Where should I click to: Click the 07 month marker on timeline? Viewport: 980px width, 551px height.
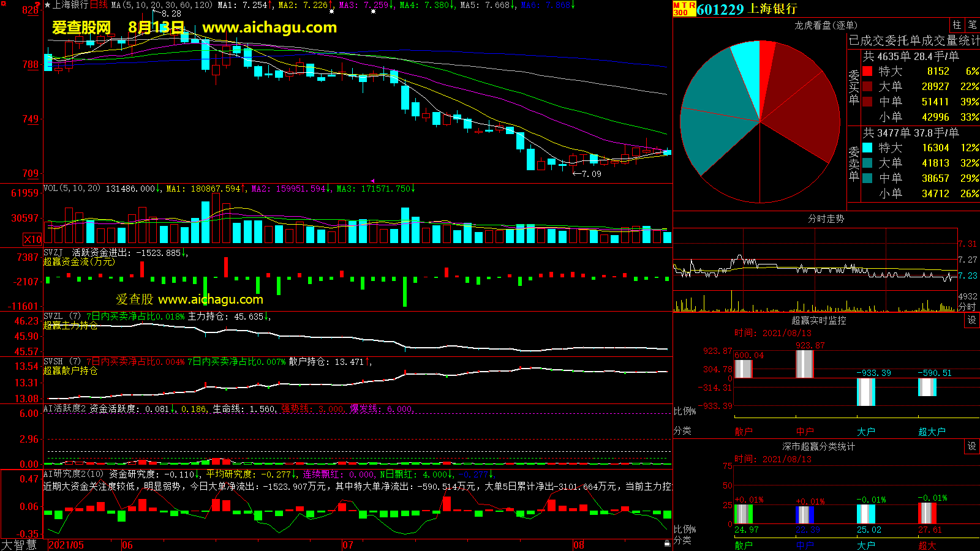347,545
